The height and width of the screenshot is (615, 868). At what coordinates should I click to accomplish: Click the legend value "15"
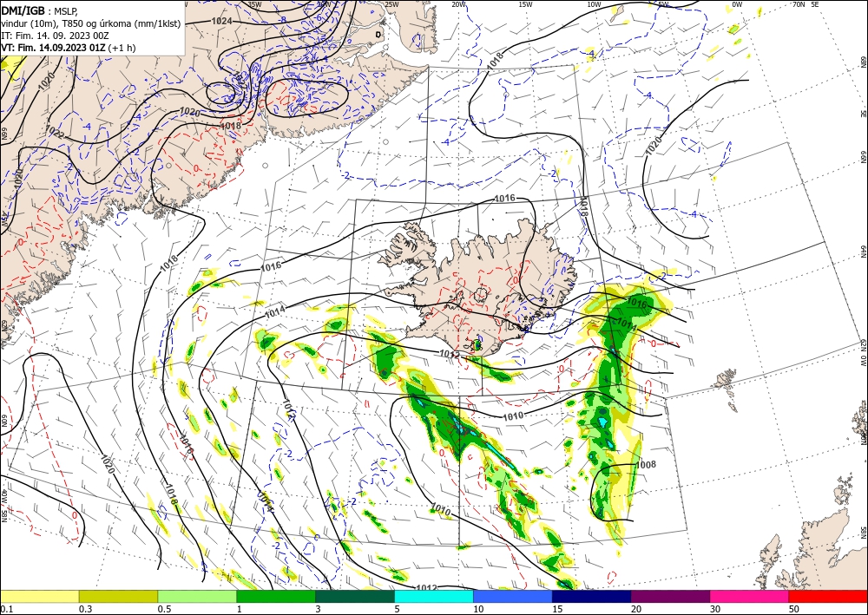[557, 608]
